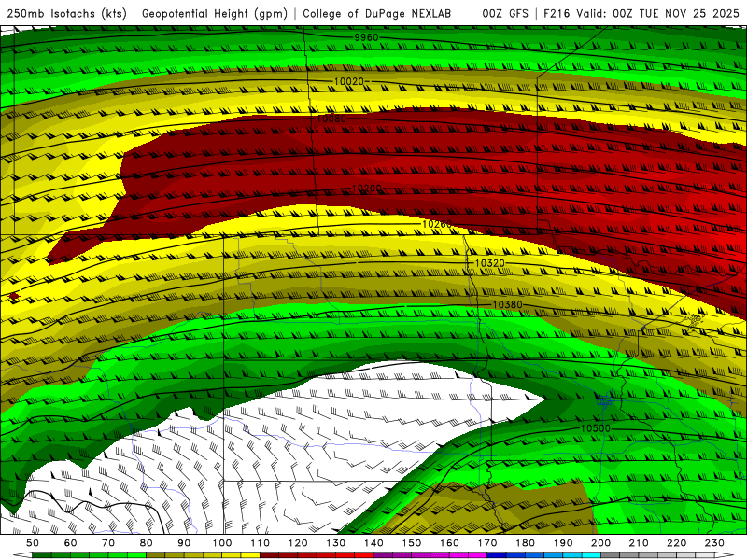The height and width of the screenshot is (560, 747).
Task: Click the 80 knot legend value
Action: coord(147,543)
